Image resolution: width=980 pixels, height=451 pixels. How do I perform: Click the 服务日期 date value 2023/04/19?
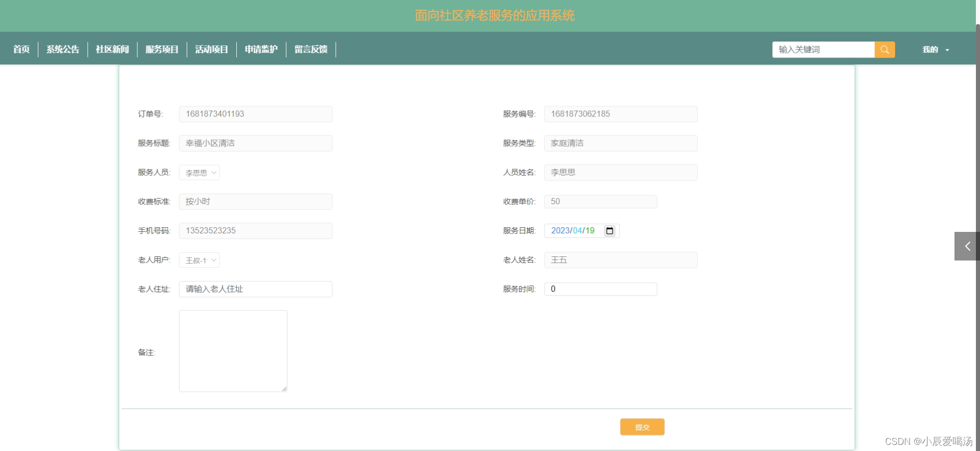pyautogui.click(x=573, y=231)
